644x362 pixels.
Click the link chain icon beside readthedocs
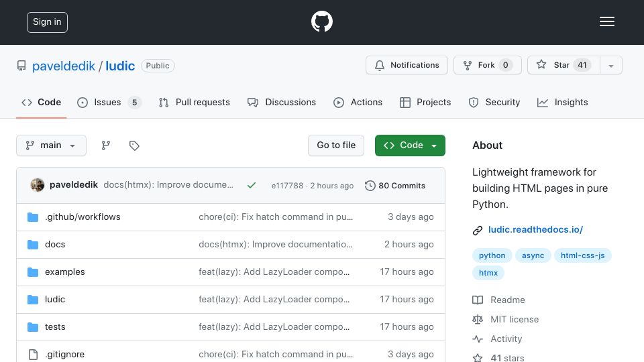[477, 230]
